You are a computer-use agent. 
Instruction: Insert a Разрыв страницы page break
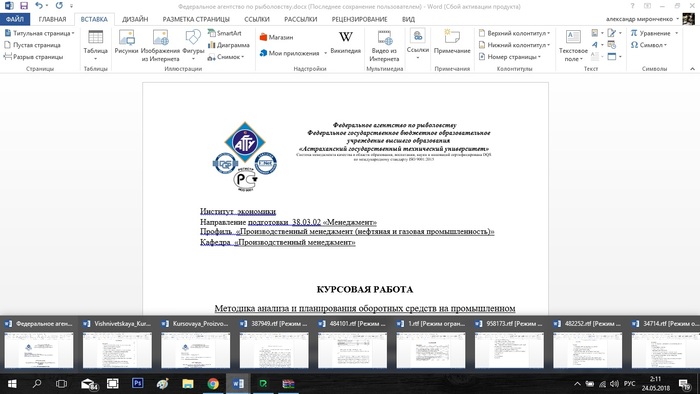click(x=33, y=57)
